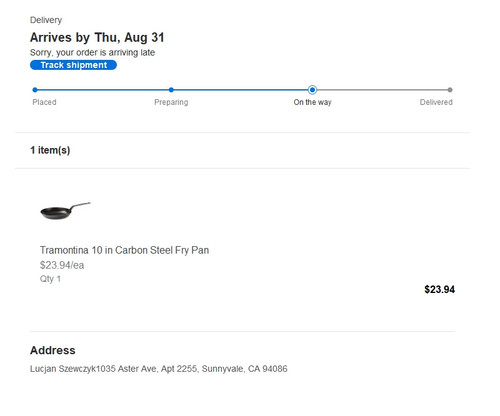Screen dimensions: 500x416
Task: Click the Arrives by Thu, Aug 31 heading
Action: (x=97, y=37)
